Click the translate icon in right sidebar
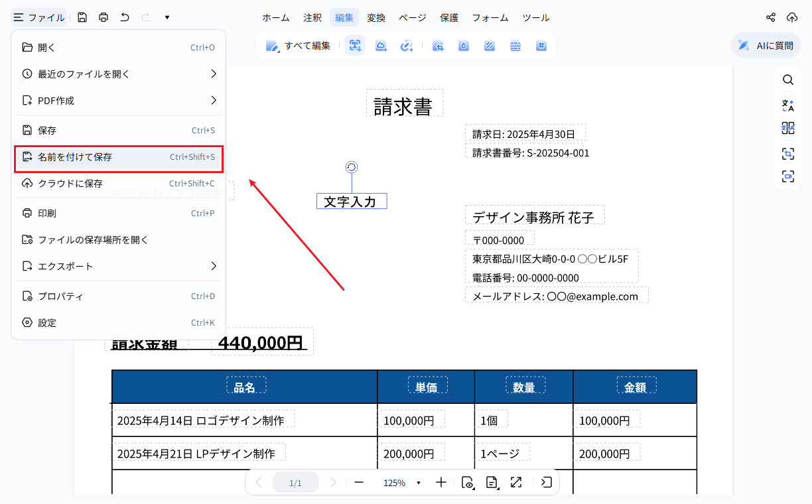The image size is (812, 504). pyautogui.click(x=788, y=105)
